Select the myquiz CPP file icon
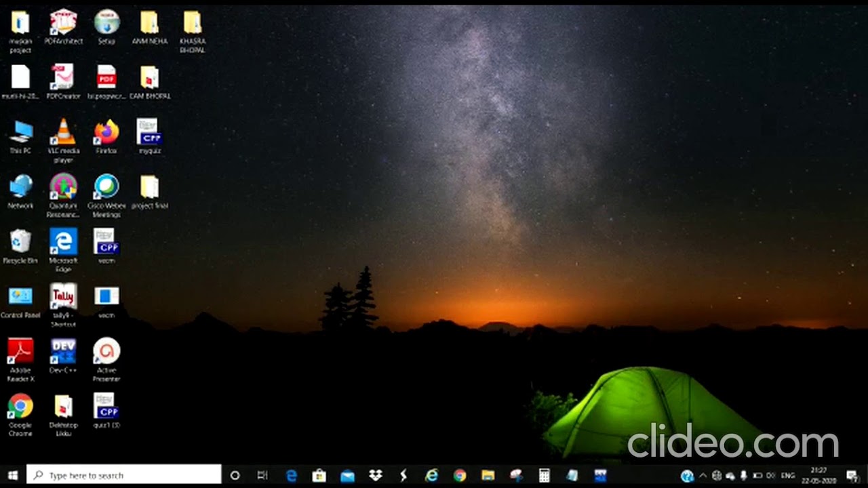Image resolution: width=868 pixels, height=488 pixels. [149, 136]
